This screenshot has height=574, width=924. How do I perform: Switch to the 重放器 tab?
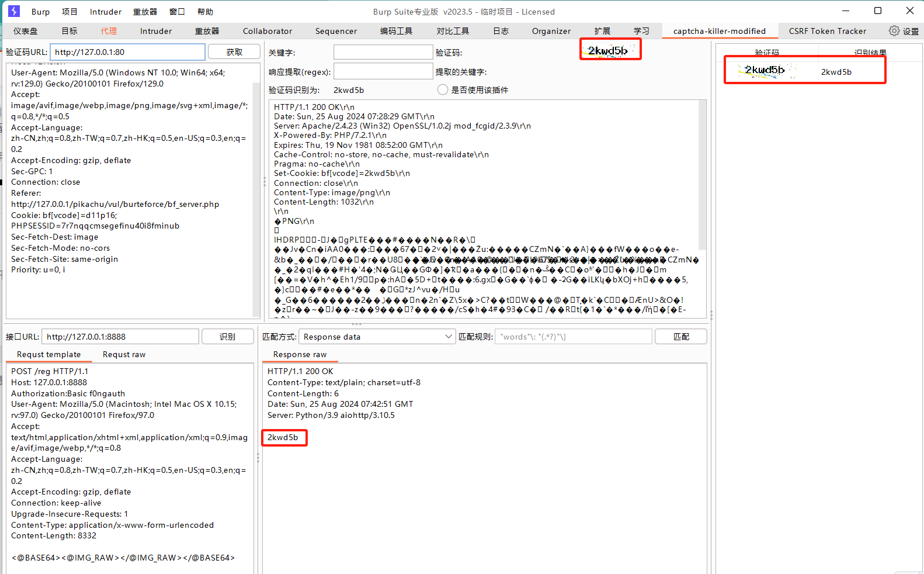(x=207, y=31)
